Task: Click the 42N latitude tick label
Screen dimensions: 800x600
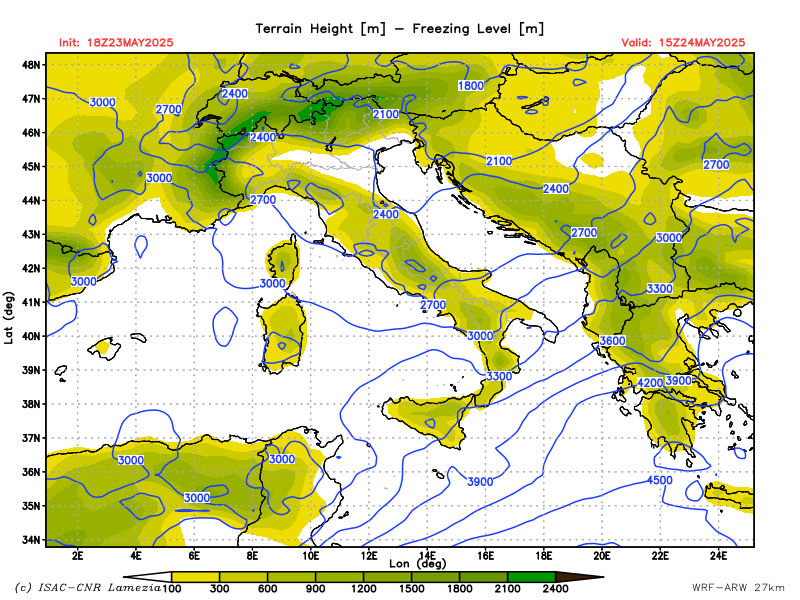Action: point(31,268)
